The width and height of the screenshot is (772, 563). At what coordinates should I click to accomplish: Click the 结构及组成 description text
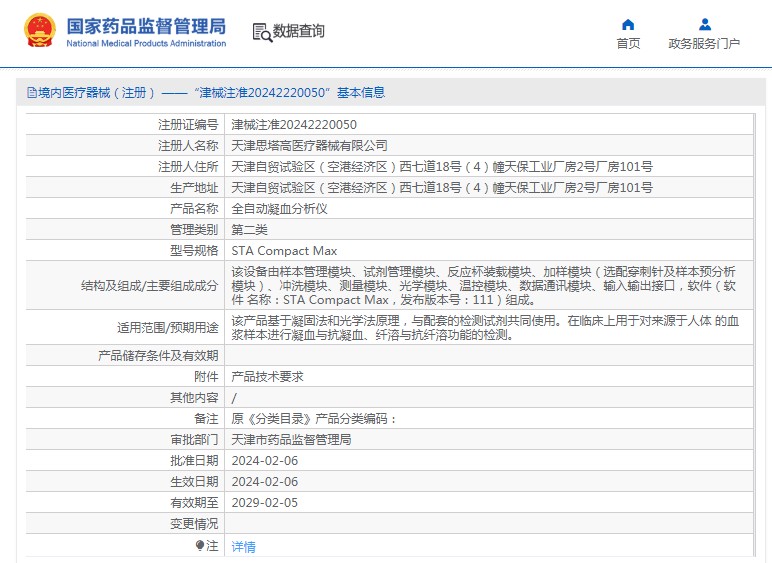(483, 285)
